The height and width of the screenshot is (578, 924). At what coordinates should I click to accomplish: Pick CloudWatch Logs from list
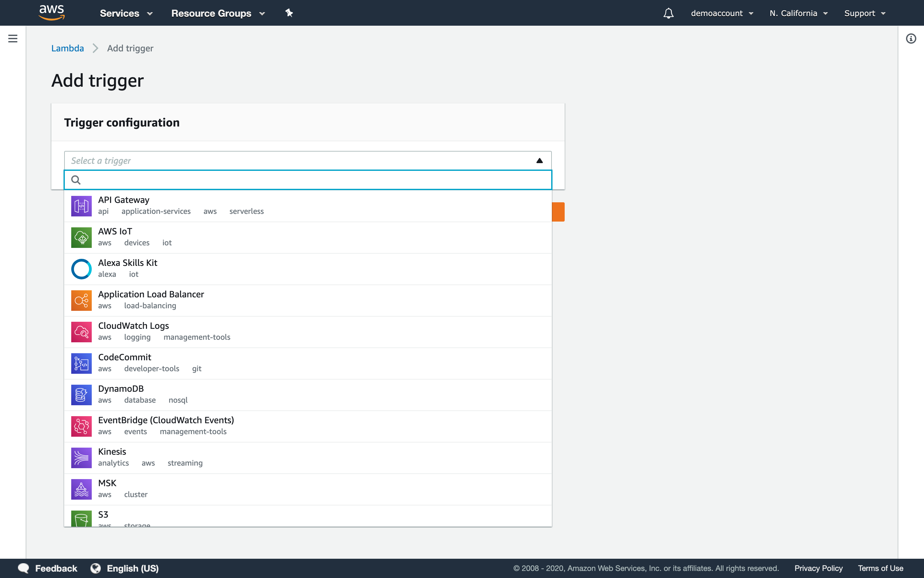tap(308, 332)
